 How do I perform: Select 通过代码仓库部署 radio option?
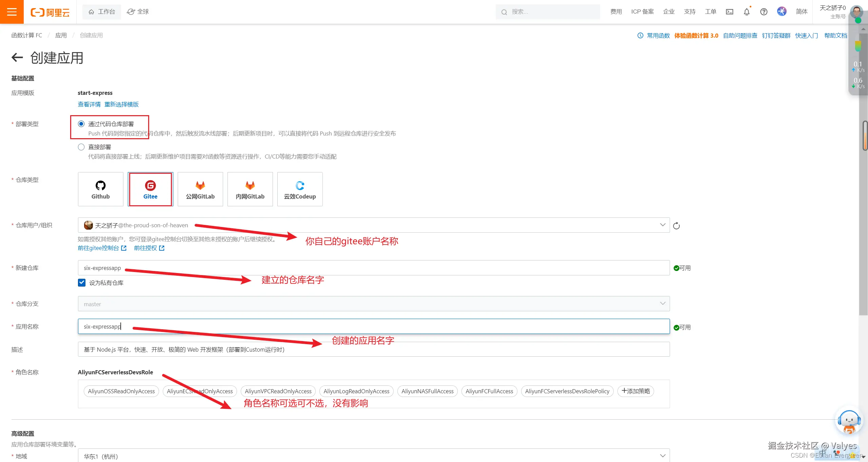[x=81, y=124]
